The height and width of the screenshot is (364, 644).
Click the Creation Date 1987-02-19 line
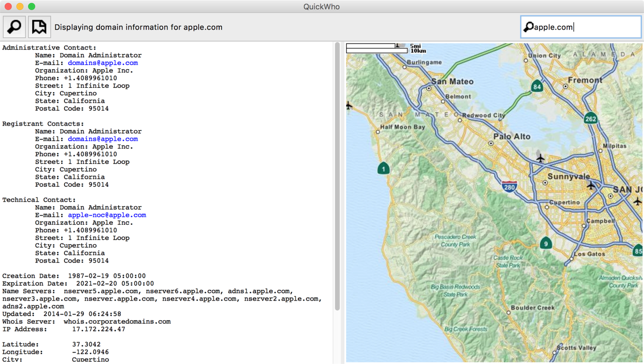click(74, 276)
